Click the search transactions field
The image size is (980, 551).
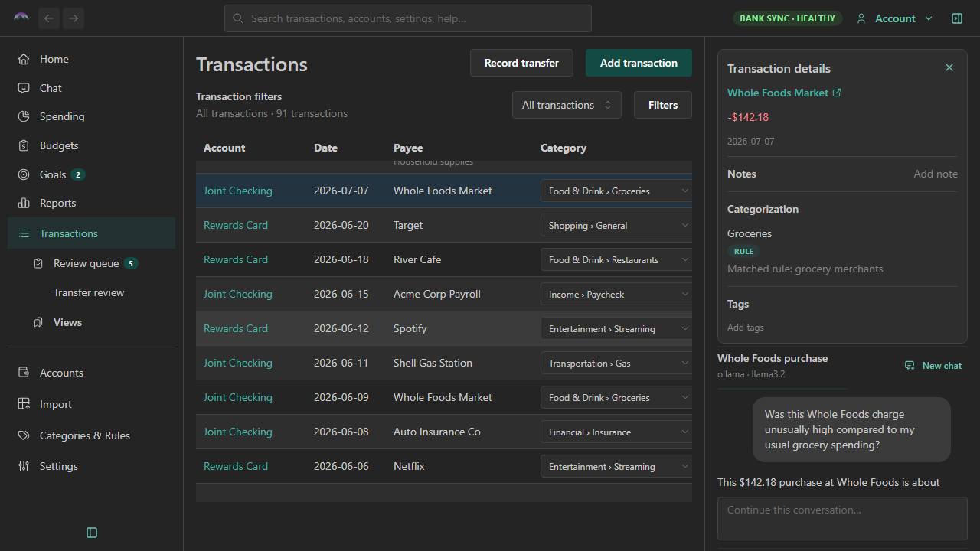(x=408, y=18)
